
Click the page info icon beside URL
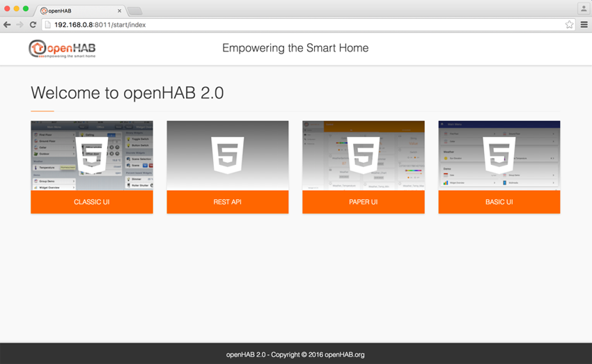48,24
